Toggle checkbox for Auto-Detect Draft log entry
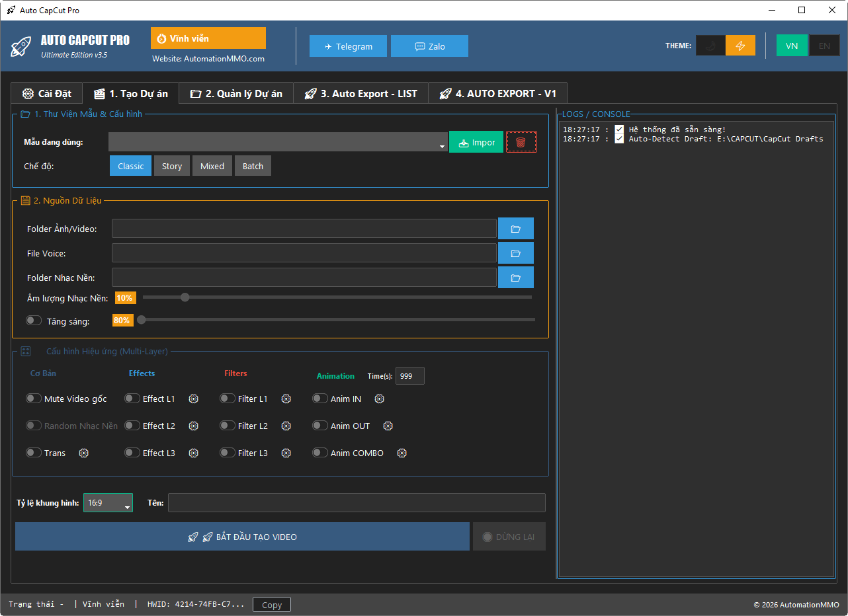 coord(619,139)
